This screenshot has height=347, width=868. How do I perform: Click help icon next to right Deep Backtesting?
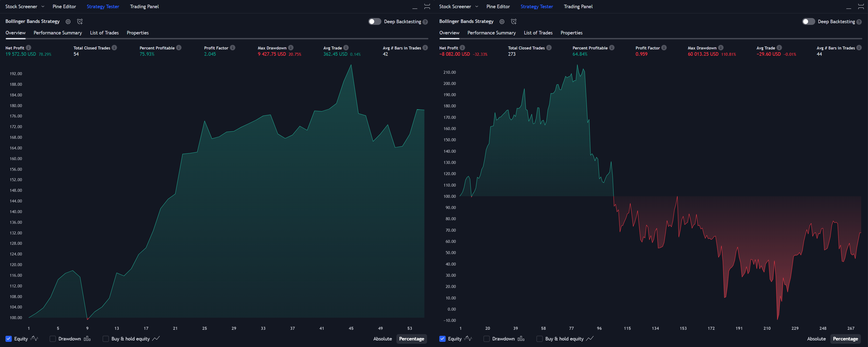pos(859,22)
